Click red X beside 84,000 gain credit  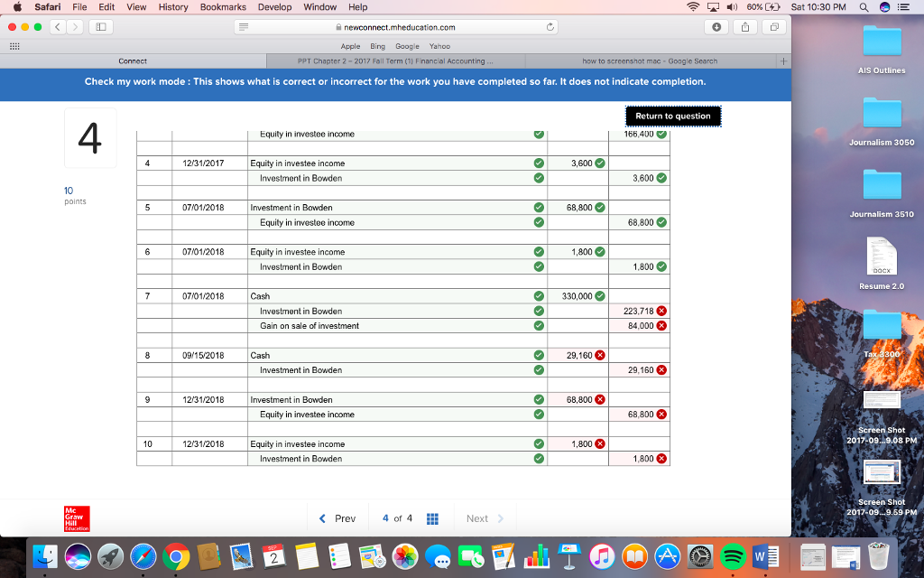(x=661, y=325)
